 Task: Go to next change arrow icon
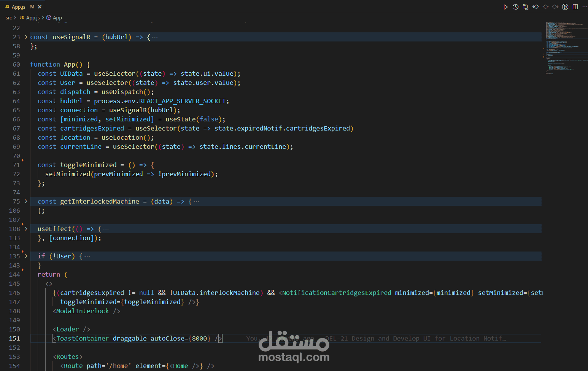pyautogui.click(x=555, y=7)
